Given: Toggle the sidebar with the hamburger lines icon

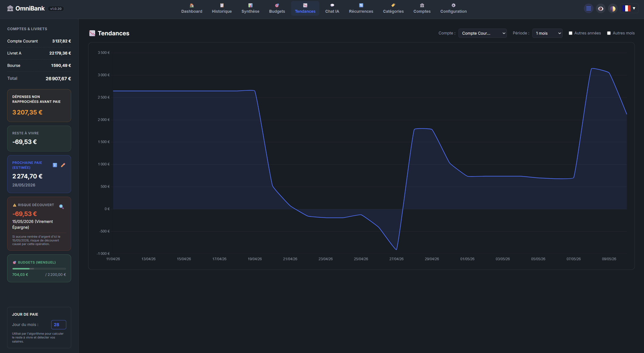Looking at the screenshot, I should (589, 8).
